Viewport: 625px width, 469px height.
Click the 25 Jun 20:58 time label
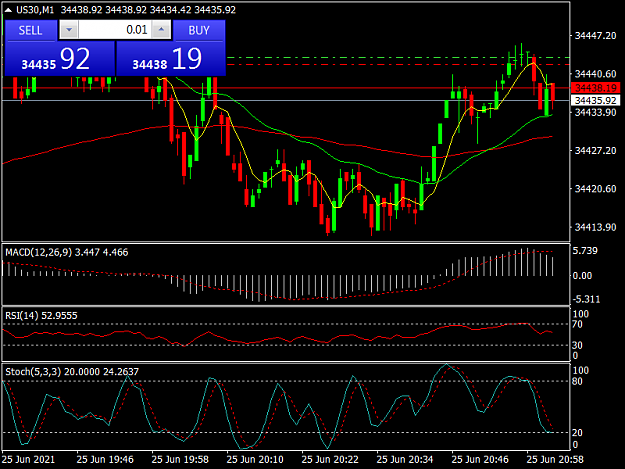[x=555, y=459]
